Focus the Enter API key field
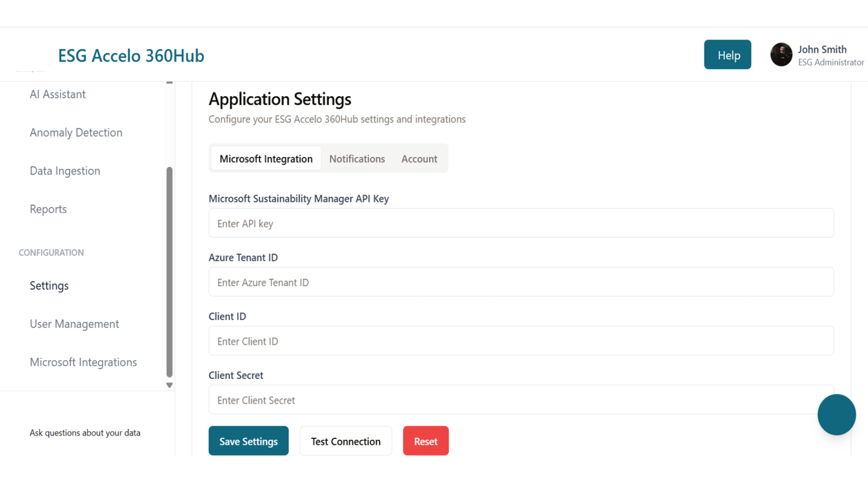868x497 pixels. pos(521,223)
